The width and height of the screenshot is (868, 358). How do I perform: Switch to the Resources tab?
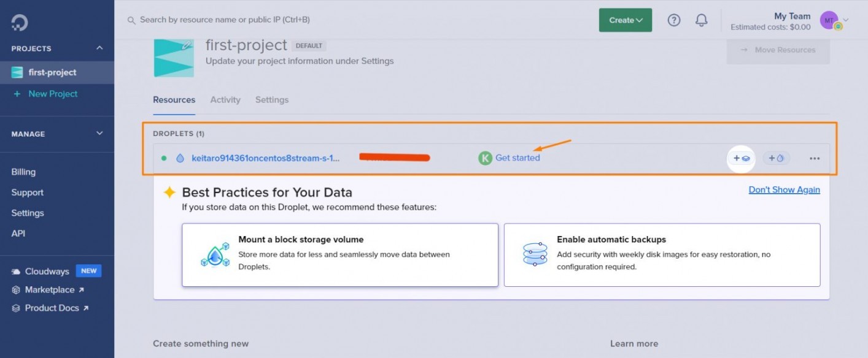click(x=174, y=100)
